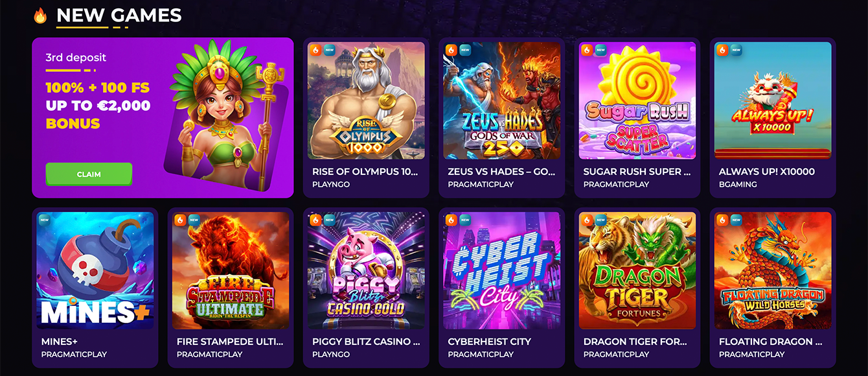The image size is (868, 376).
Task: Click the hot flame badge on Rise of Olympus
Action: pyautogui.click(x=315, y=50)
